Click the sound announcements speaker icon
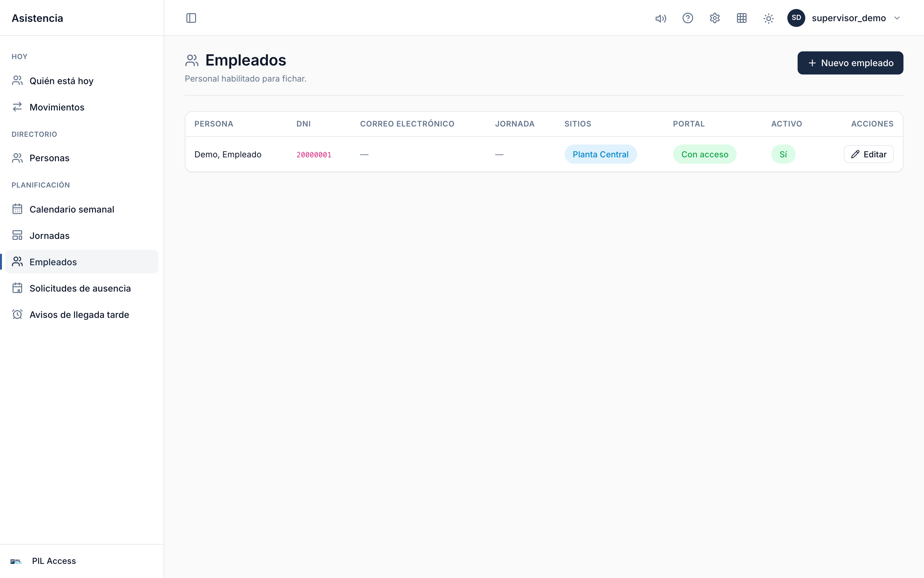The width and height of the screenshot is (924, 578). coord(661,18)
